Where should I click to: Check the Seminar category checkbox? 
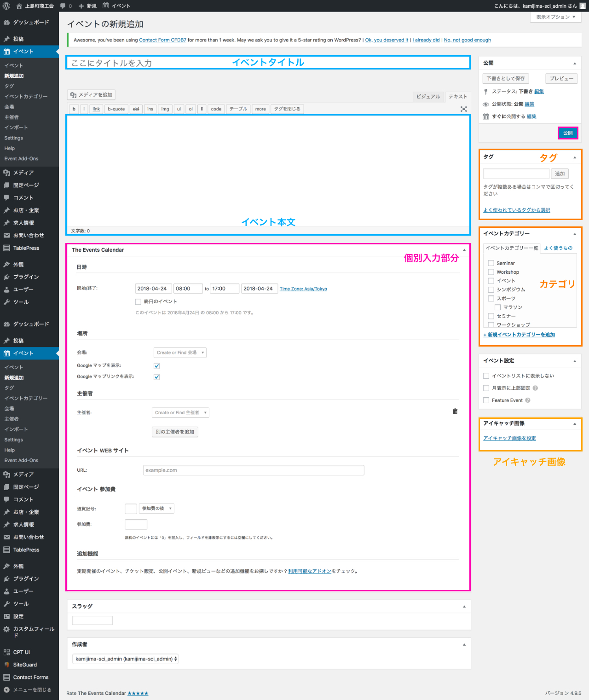coord(491,263)
